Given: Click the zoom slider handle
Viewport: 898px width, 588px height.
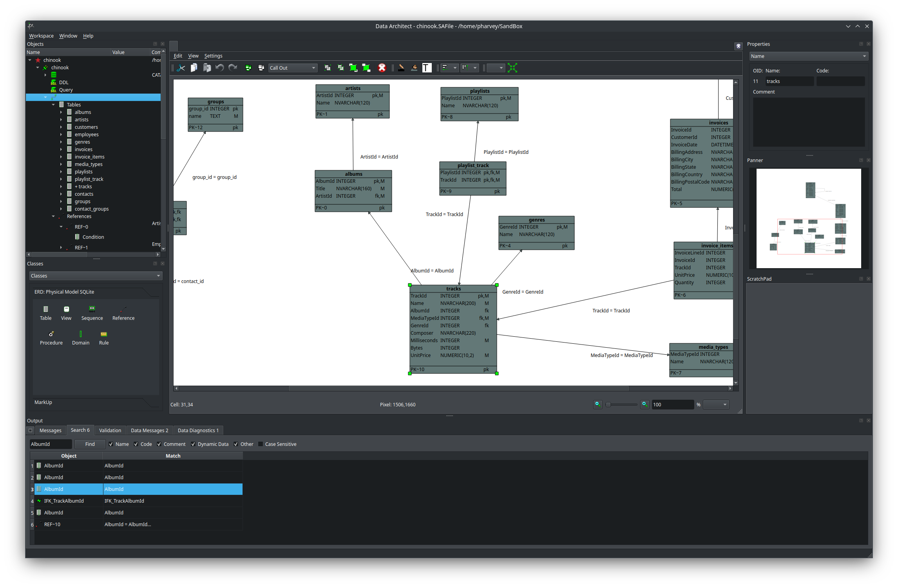Looking at the screenshot, I should tap(608, 404).
